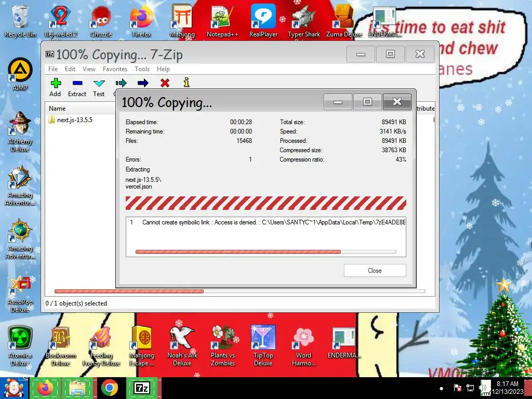Open the Recycle Bin desktop icon
This screenshot has width=532, height=399.
tap(20, 21)
